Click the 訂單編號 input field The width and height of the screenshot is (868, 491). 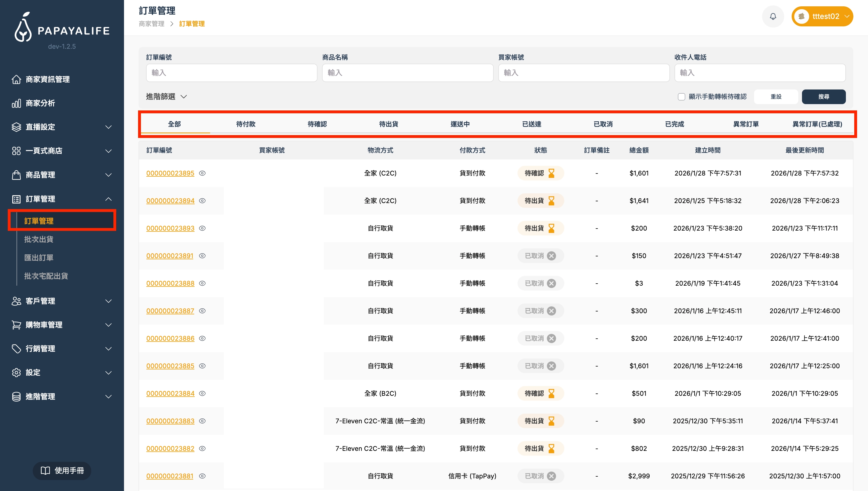pos(232,73)
